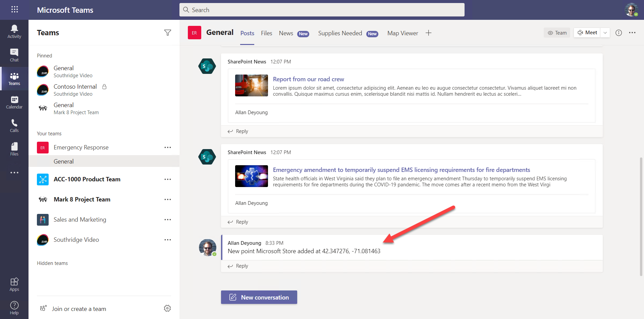Open Help in the left rail

(x=14, y=308)
